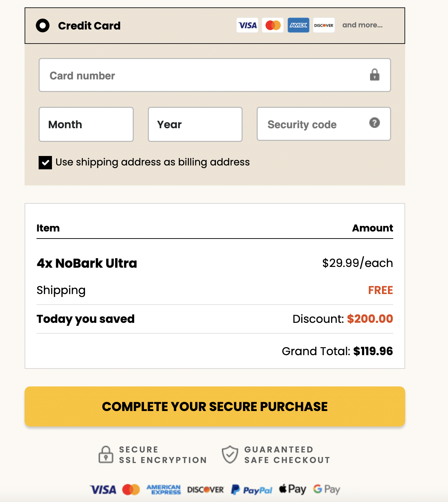This screenshot has height=502, width=448.
Task: Click the PayPal logo at the bottom
Action: pyautogui.click(x=251, y=489)
